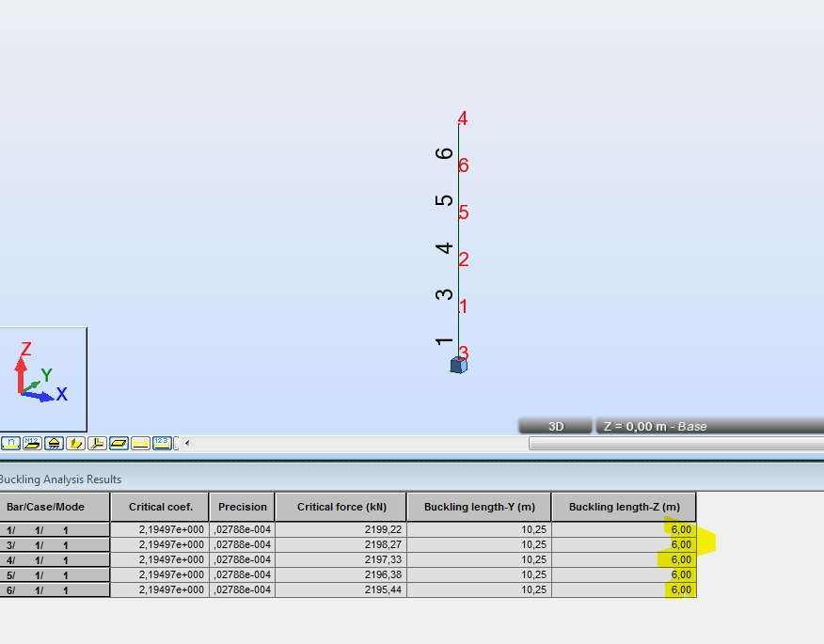824x644 pixels.
Task: Click the Precision column header
Action: [243, 507]
